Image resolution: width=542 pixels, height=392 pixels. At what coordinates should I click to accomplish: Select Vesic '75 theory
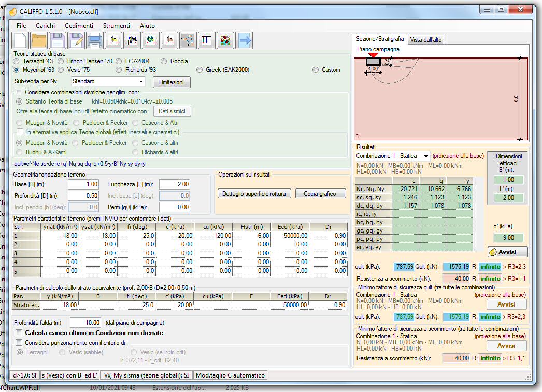(61, 70)
